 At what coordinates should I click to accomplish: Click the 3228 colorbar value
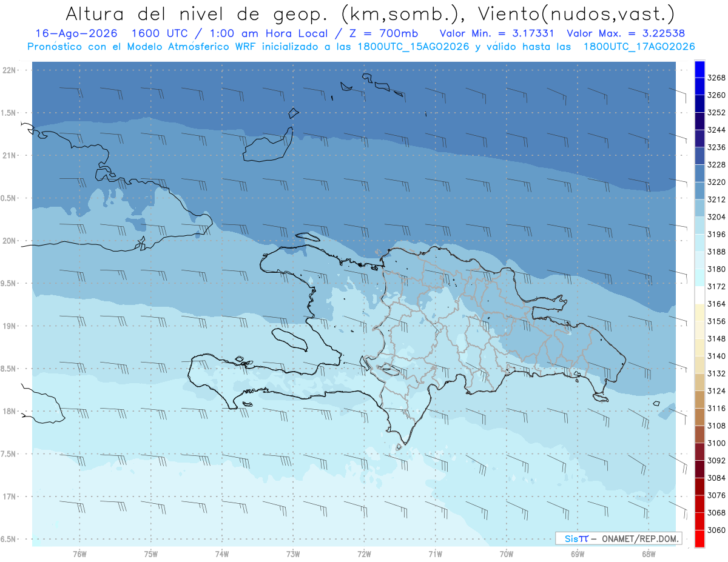(716, 165)
